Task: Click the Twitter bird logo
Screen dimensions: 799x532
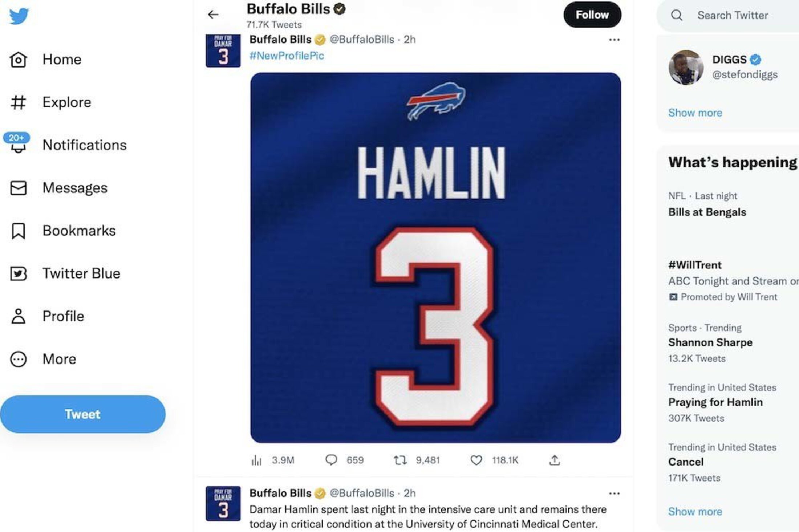Action: (19, 16)
